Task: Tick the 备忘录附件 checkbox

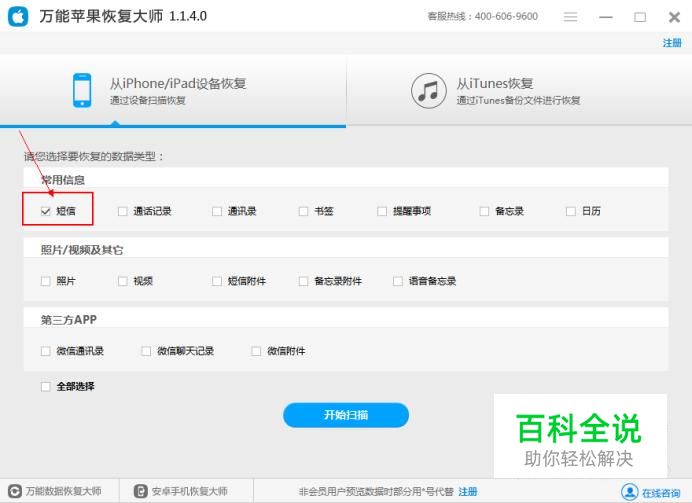Action: coord(303,281)
